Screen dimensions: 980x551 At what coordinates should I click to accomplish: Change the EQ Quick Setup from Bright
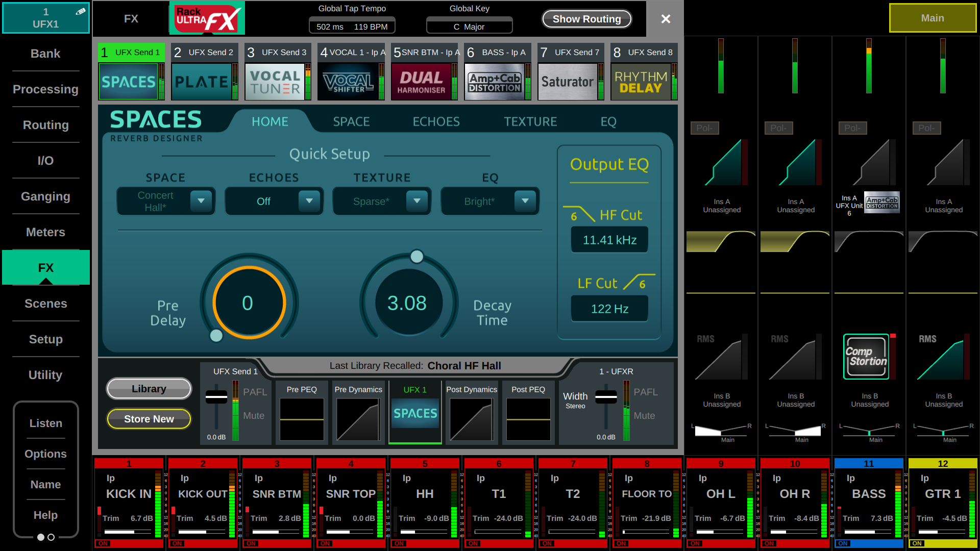pos(489,201)
